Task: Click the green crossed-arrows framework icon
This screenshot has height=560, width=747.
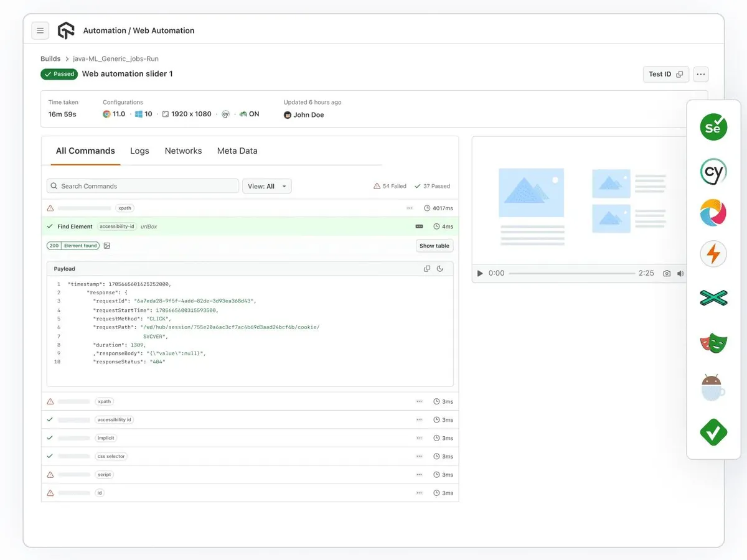Action: [713, 298]
